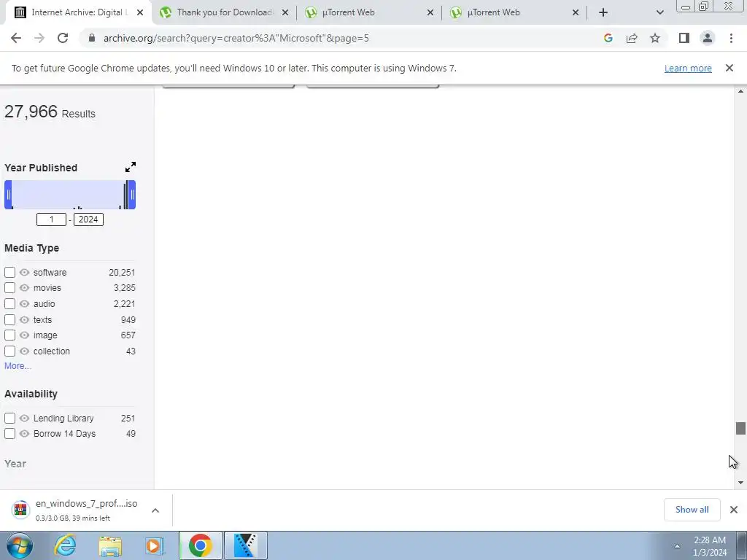This screenshot has height=560, width=747.
Task: Switch to the Internet Archive tab
Action: pos(79,12)
